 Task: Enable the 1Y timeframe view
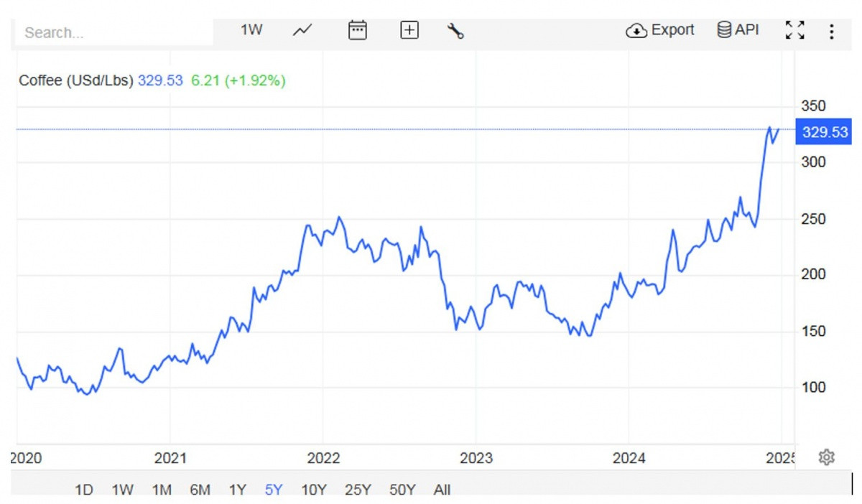point(236,490)
